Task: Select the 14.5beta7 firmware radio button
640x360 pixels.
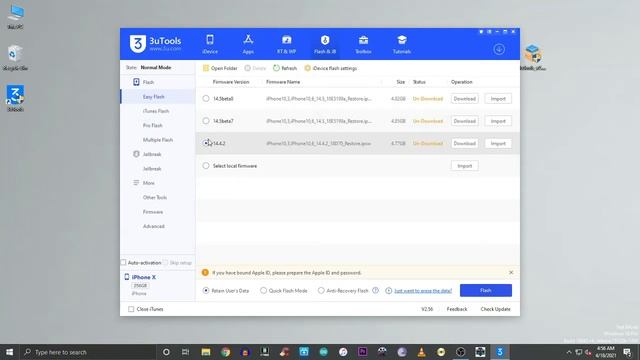Action: [x=206, y=121]
